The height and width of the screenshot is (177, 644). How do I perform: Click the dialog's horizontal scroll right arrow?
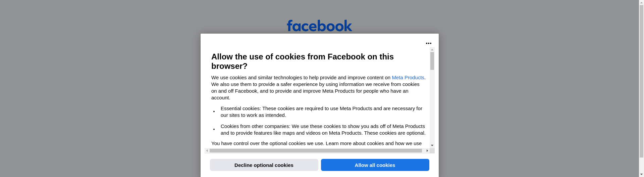(x=427, y=151)
